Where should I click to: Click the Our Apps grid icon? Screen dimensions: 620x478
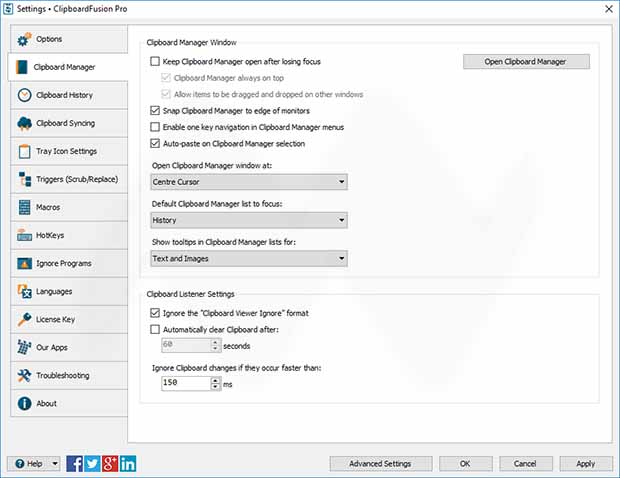pyautogui.click(x=24, y=348)
